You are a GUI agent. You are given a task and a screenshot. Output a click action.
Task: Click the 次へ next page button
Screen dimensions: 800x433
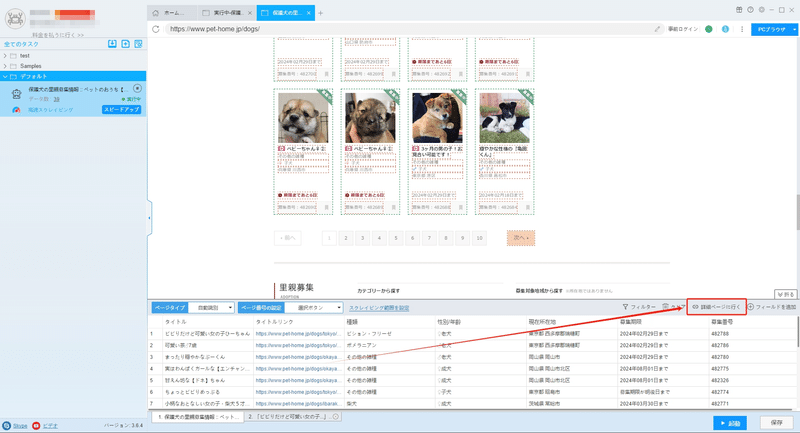[520, 238]
